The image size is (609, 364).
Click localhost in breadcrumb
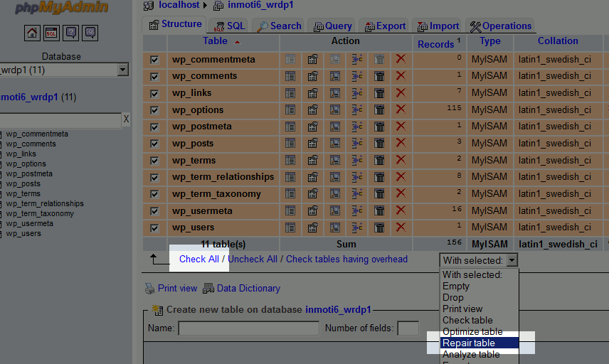(x=179, y=5)
